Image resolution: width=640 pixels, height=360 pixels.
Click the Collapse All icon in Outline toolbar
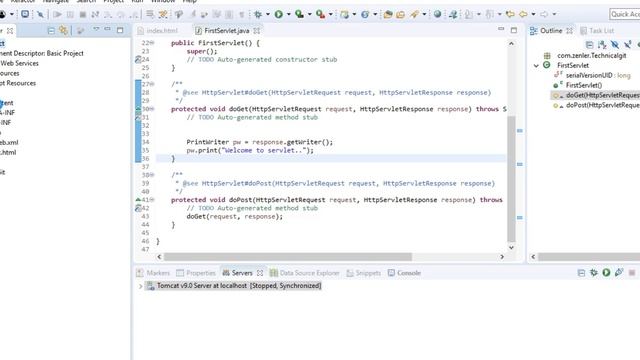(x=589, y=44)
